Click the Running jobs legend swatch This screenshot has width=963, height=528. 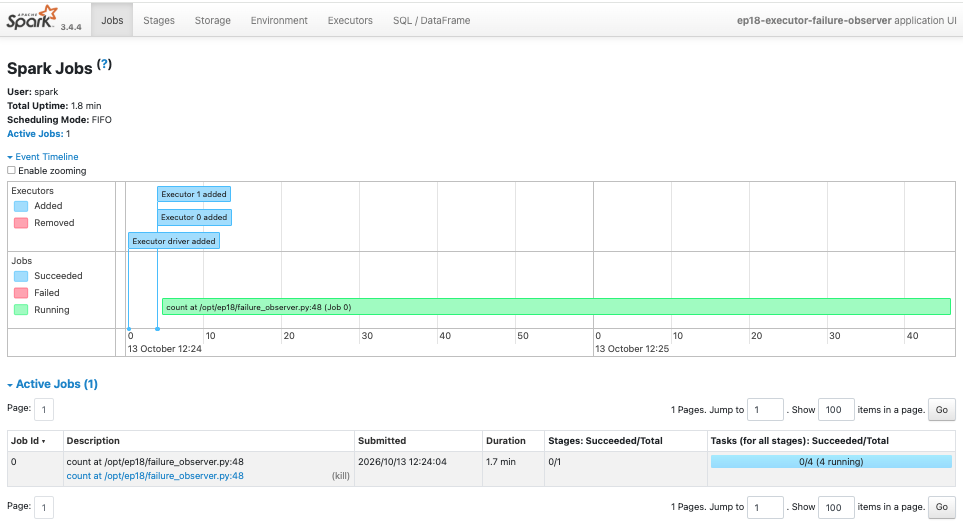[21, 309]
